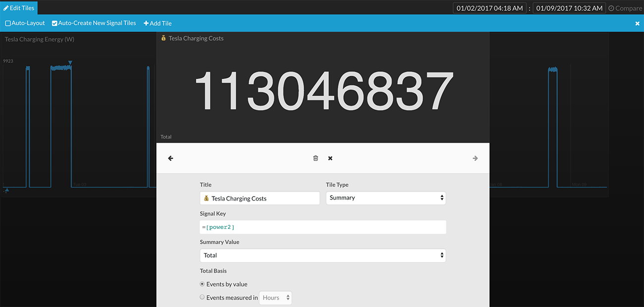Click the Compare clock icon
The height and width of the screenshot is (307, 644).
coord(611,8)
